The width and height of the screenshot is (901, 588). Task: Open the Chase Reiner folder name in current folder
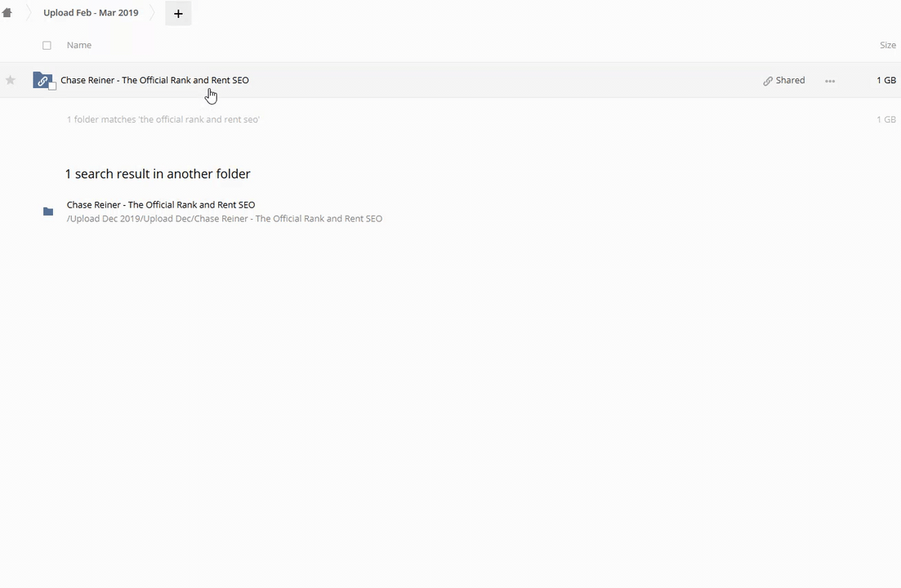click(x=154, y=80)
